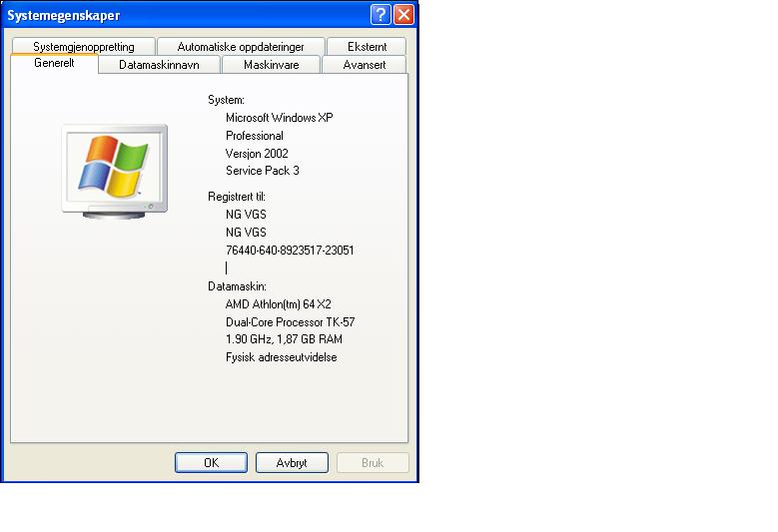Click the System: label
Viewport: 778px width, 532px height.
tap(227, 100)
